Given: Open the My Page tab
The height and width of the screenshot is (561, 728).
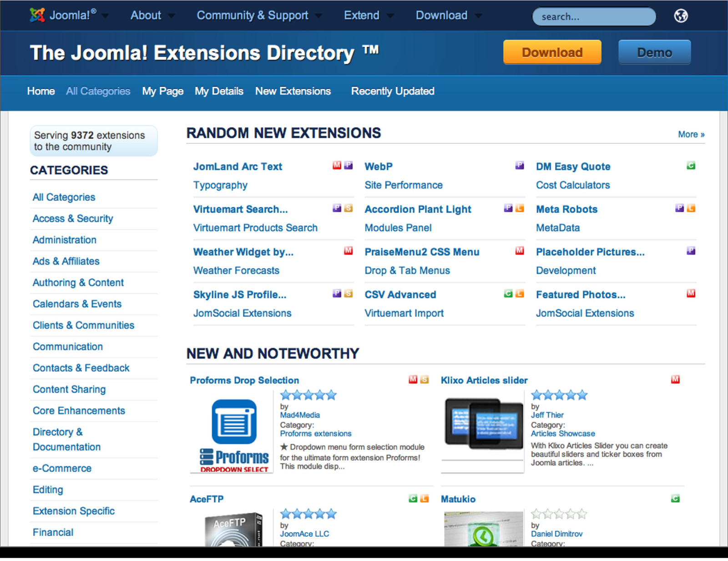Looking at the screenshot, I should (163, 91).
